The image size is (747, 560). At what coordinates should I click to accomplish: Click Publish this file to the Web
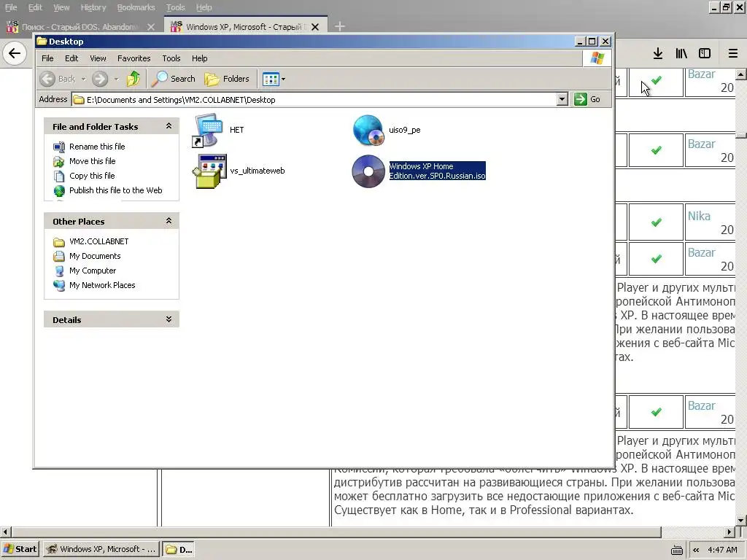(116, 190)
